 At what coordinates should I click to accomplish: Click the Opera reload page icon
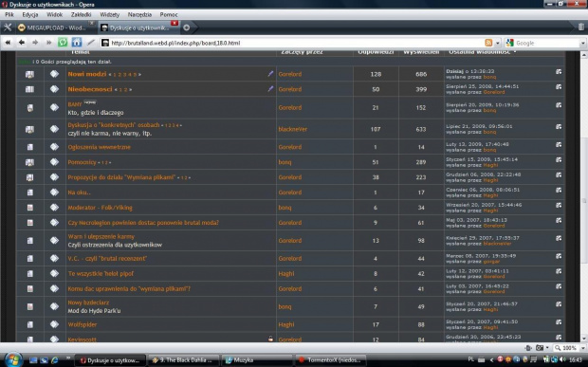click(63, 43)
